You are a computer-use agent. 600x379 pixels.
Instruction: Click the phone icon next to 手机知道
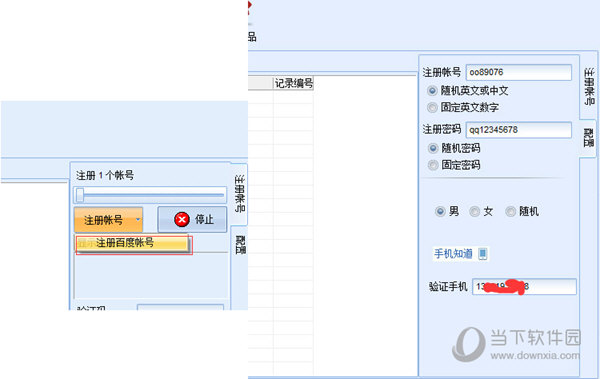(483, 253)
